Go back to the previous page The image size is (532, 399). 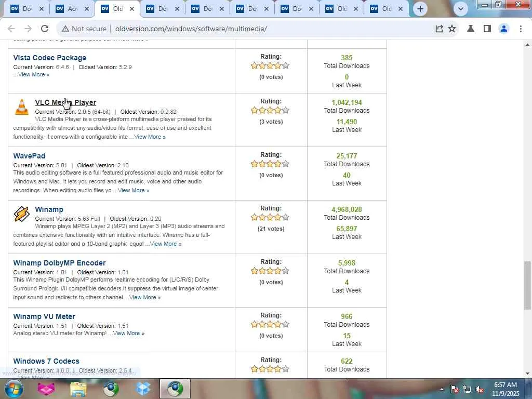pos(11,29)
